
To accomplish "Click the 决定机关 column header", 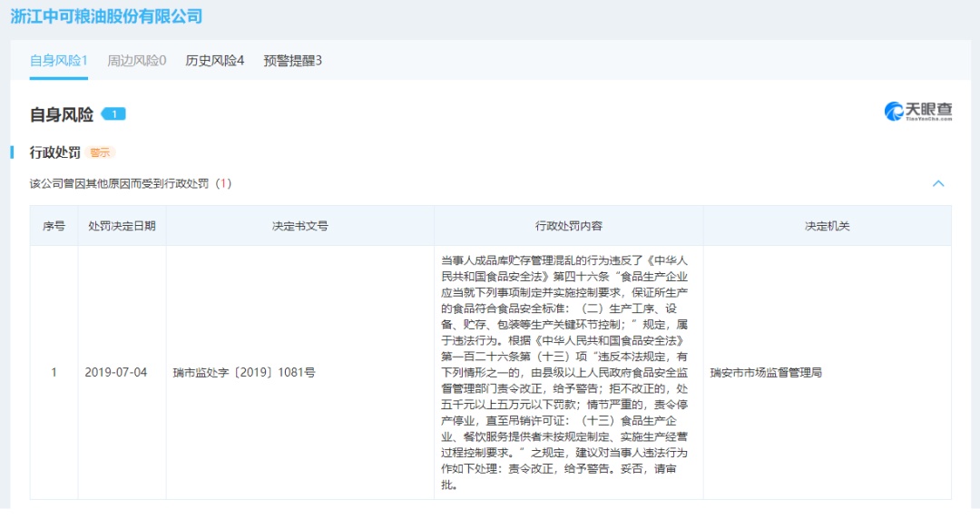I will [827, 226].
